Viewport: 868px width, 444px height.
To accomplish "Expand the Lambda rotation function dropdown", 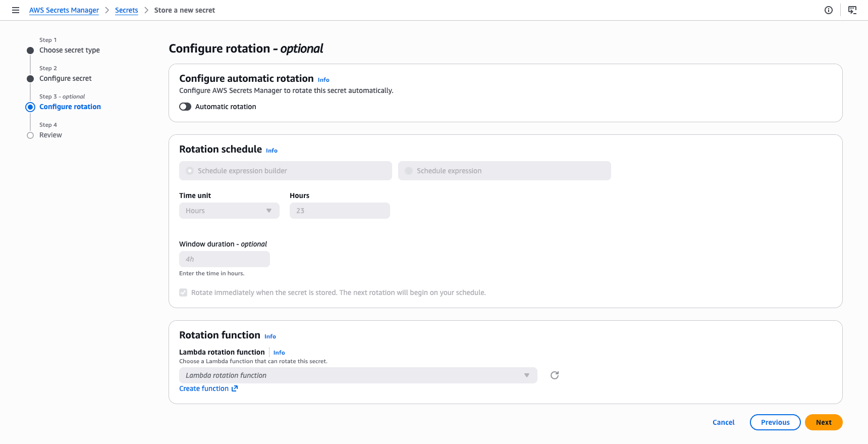I will pyautogui.click(x=358, y=375).
